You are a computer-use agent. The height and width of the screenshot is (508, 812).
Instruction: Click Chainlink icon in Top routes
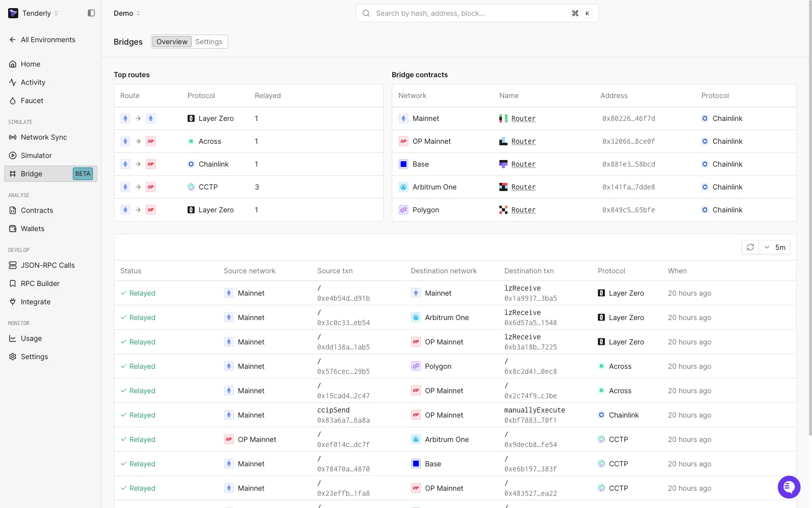click(191, 164)
